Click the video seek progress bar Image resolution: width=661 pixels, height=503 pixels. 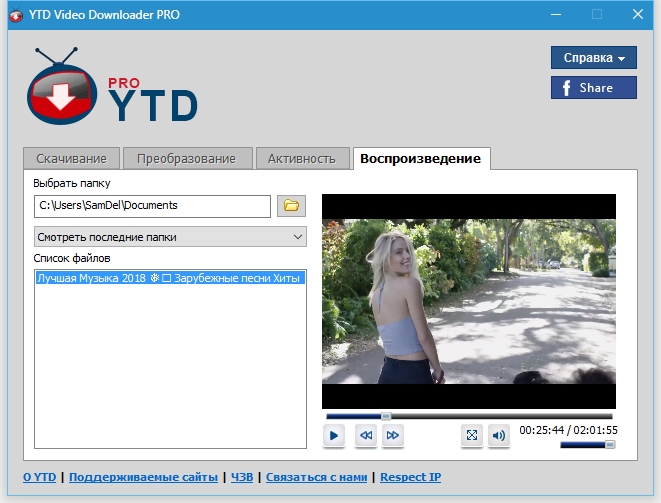click(468, 416)
